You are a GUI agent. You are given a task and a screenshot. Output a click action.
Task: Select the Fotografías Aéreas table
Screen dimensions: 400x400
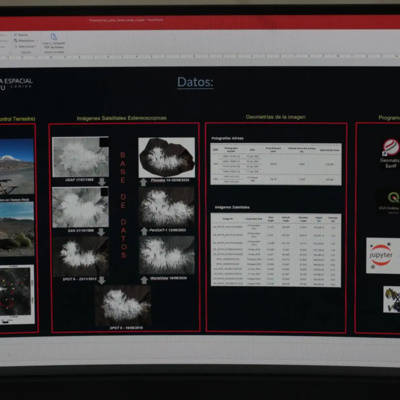[276, 164]
